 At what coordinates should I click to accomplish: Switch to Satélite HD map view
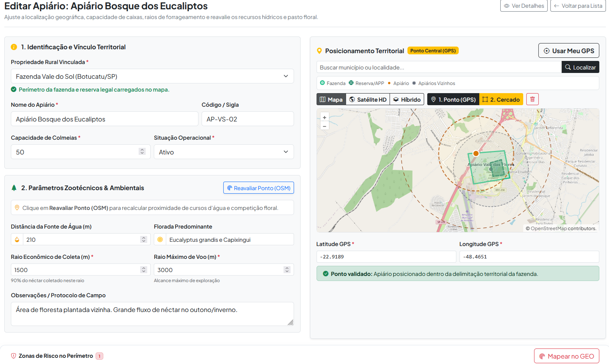pyautogui.click(x=368, y=100)
